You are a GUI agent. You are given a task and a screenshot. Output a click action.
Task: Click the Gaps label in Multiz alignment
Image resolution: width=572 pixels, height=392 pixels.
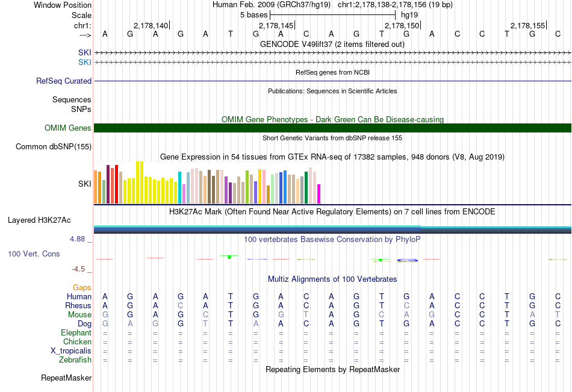[82, 288]
